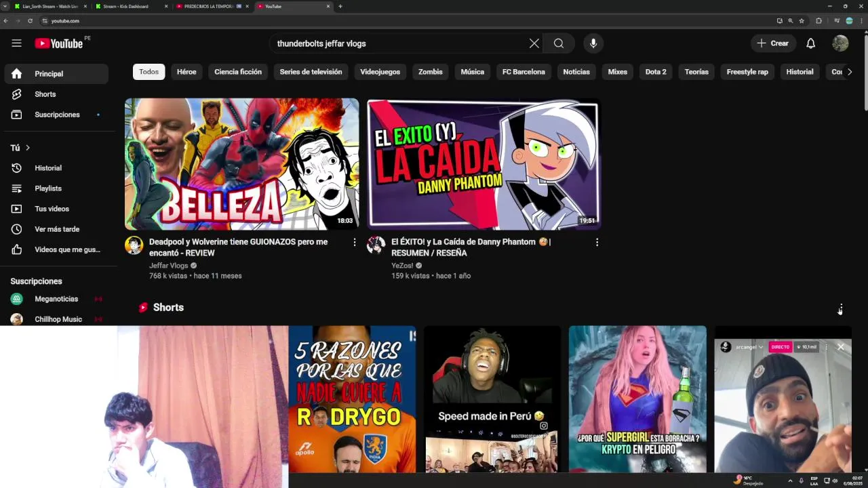Switch to the Lian_Sorth Stream tab
This screenshot has width=868, height=488.
pyautogui.click(x=51, y=6)
